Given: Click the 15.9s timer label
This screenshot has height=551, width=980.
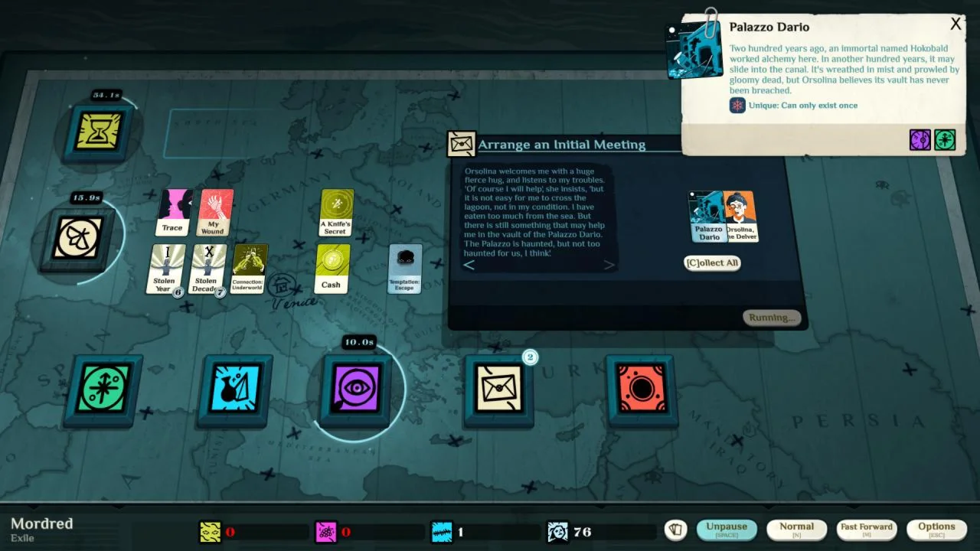Looking at the screenshot, I should (x=87, y=198).
